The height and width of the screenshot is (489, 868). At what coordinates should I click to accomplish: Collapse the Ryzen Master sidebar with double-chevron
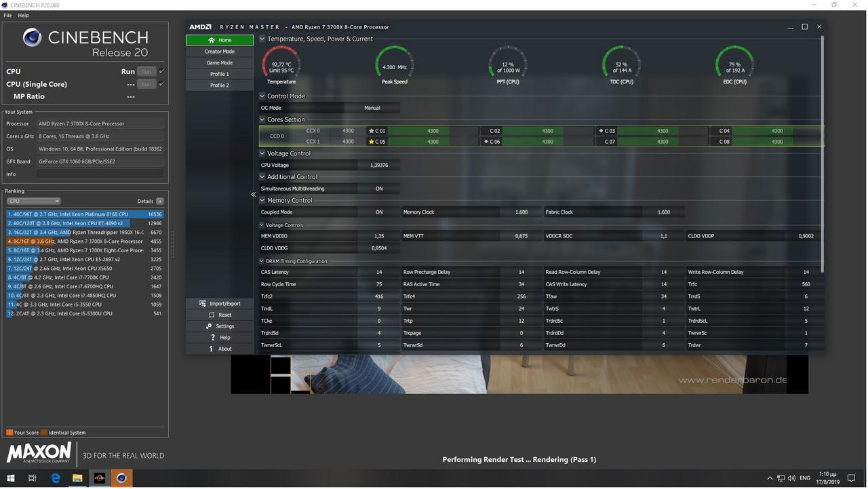coord(254,195)
